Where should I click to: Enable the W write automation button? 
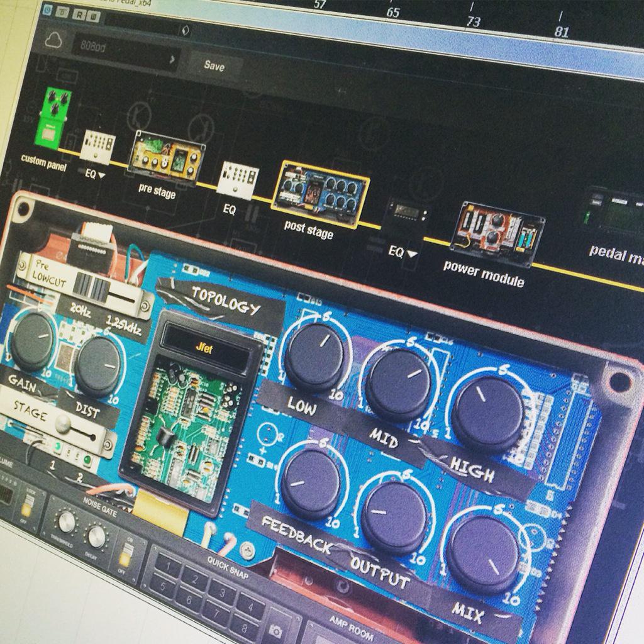tap(93, 17)
